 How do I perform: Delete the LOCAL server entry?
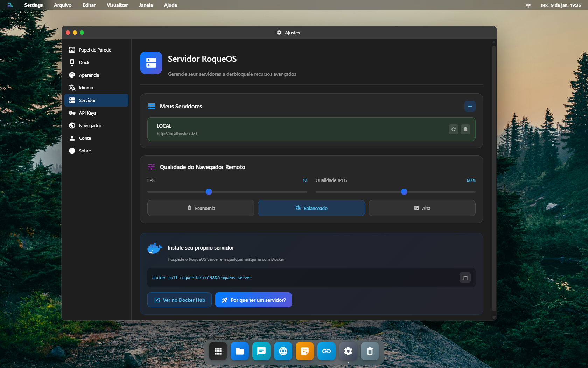(465, 129)
